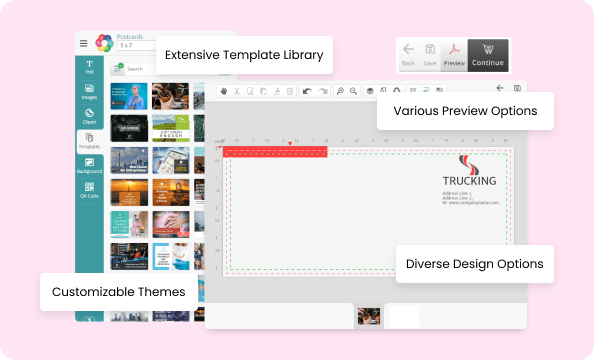This screenshot has height=360, width=594.
Task: Open the PDF Preview button
Action: 454,55
